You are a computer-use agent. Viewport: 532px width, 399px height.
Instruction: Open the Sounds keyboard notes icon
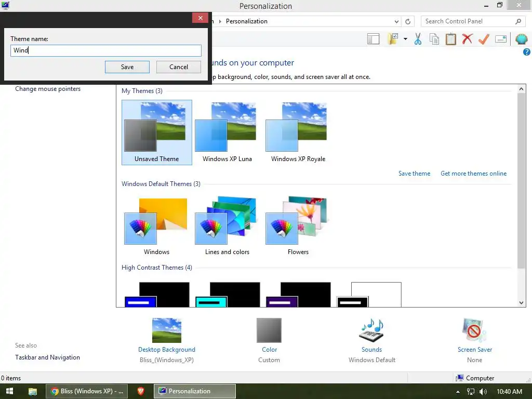click(x=371, y=330)
